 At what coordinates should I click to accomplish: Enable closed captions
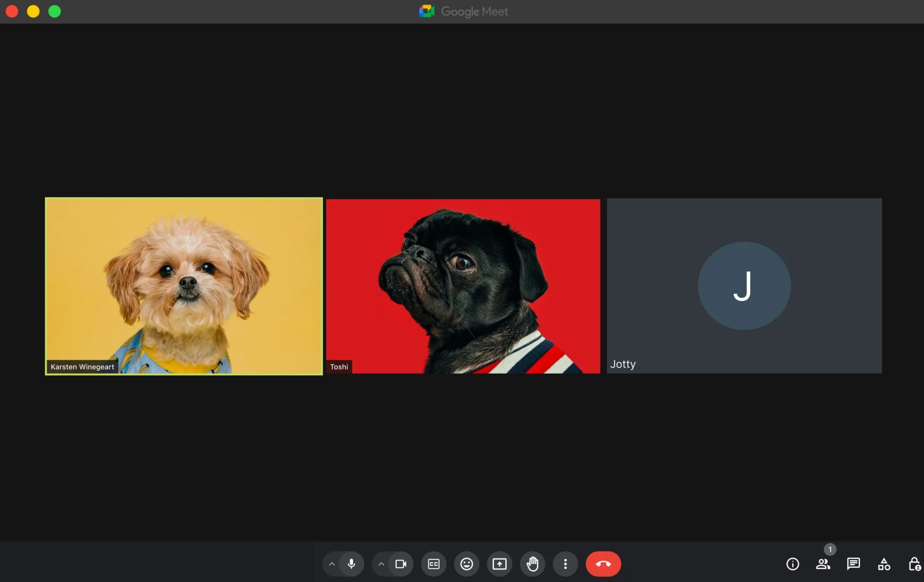pos(434,564)
